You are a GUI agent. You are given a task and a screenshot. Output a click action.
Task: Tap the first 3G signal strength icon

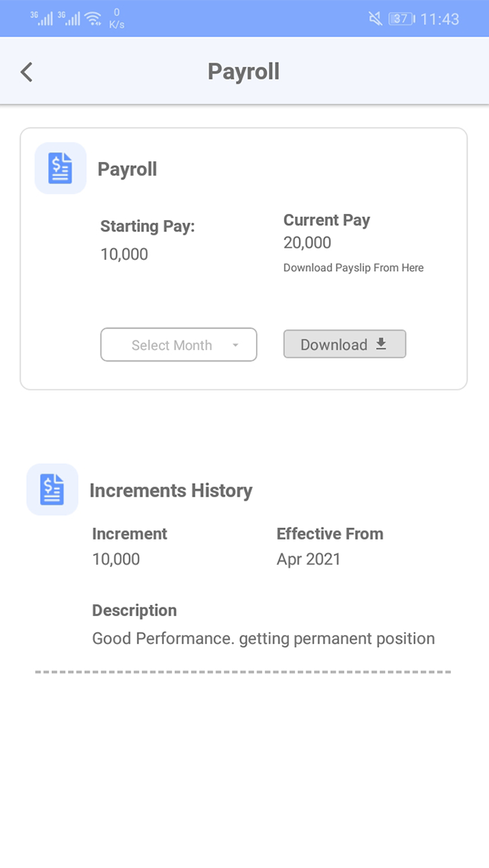[42, 18]
